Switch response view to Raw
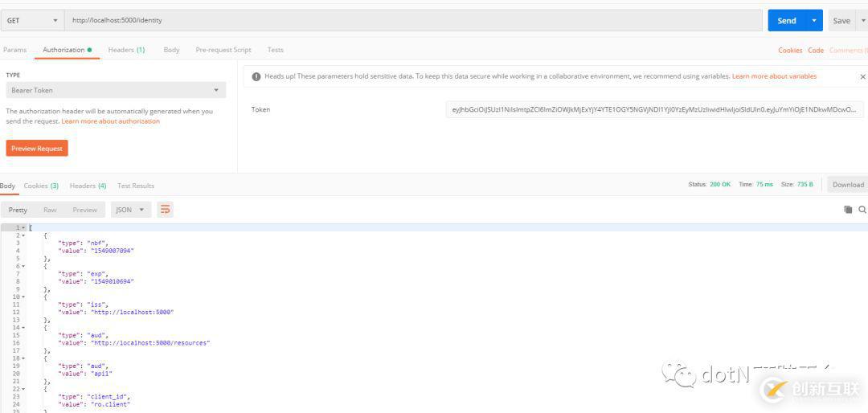The height and width of the screenshot is (413, 868). click(x=50, y=210)
